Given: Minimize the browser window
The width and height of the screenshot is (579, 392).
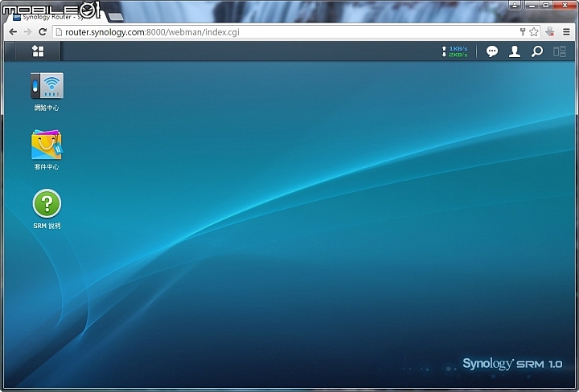Looking at the screenshot, I should click(532, 5).
